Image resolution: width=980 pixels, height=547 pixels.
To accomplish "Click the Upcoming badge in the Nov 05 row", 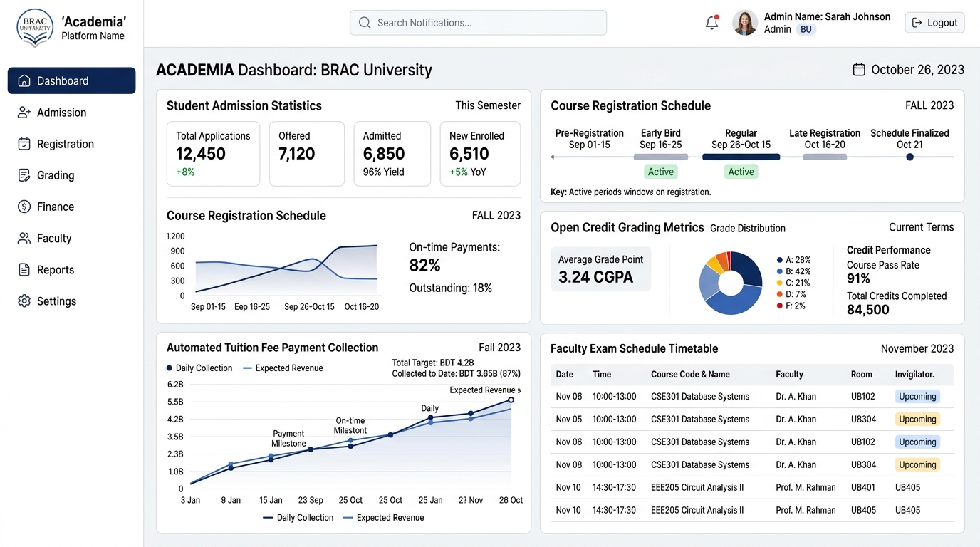I will (917, 420).
